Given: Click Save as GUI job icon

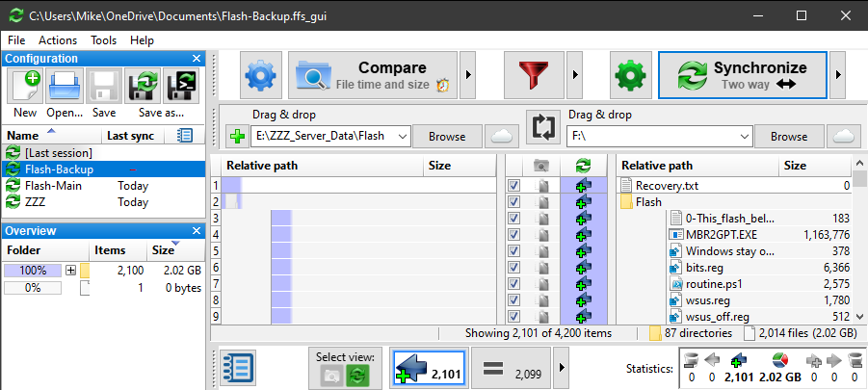Looking at the screenshot, I should coord(143,86).
